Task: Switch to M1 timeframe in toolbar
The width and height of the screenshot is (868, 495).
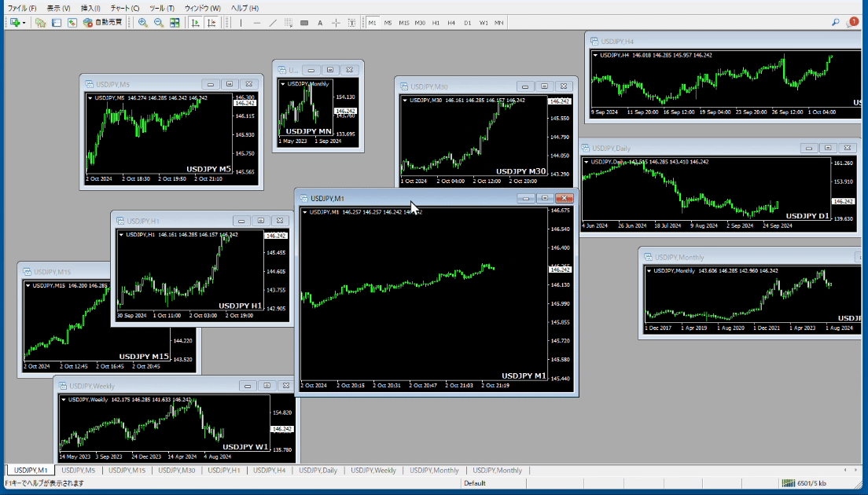Action: click(x=372, y=23)
